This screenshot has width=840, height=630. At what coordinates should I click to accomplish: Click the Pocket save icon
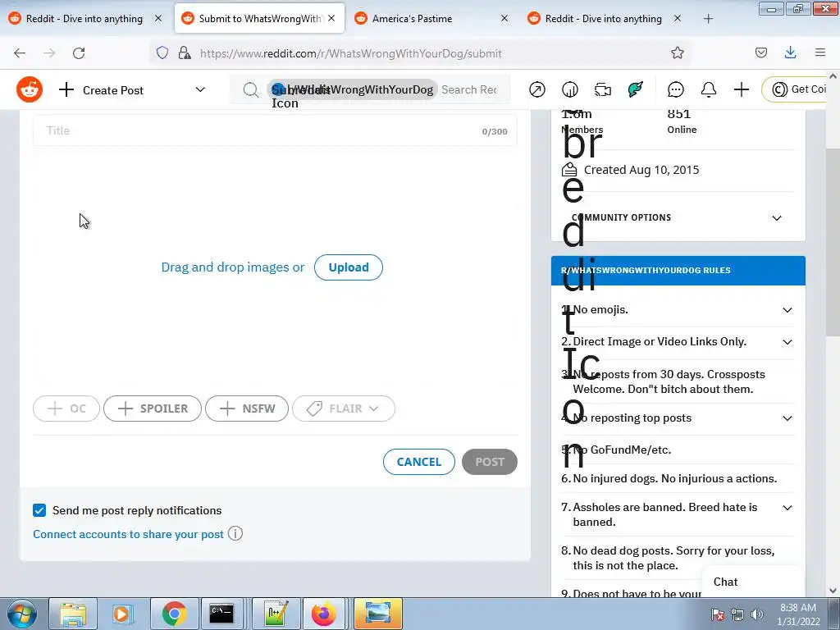(760, 52)
